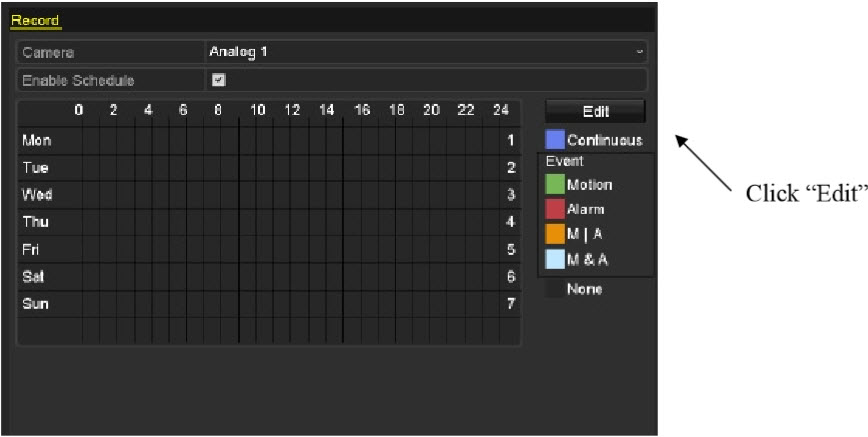Select the Tue row label
Viewport: 868px width, 437px height.
pos(35,167)
